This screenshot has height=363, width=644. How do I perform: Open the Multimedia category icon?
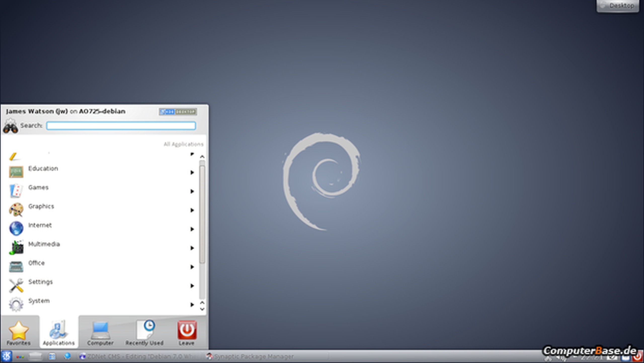click(16, 247)
